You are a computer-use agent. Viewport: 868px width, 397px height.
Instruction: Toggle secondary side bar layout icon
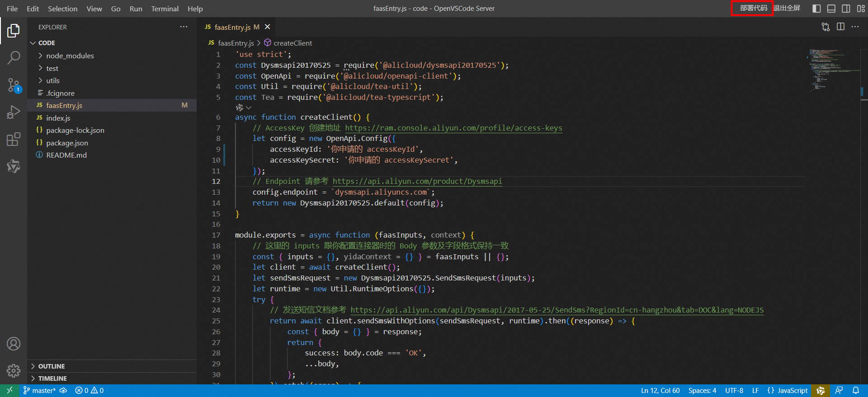[x=846, y=8]
